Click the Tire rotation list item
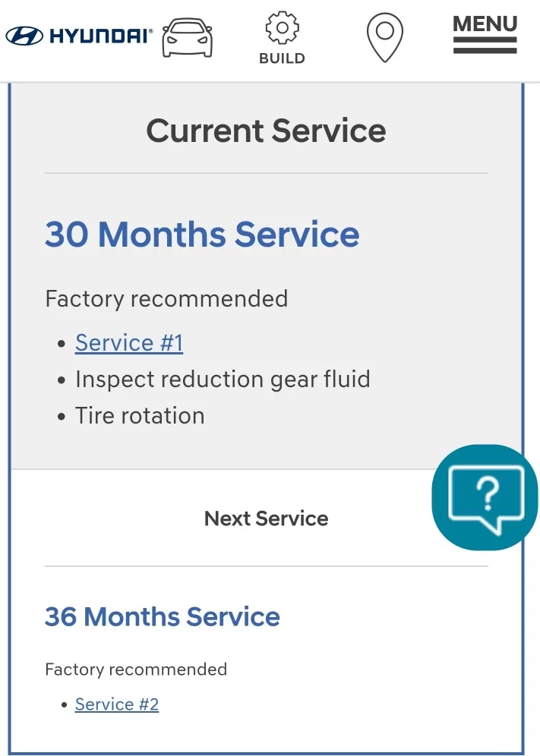The width and height of the screenshot is (540, 756). tap(140, 416)
